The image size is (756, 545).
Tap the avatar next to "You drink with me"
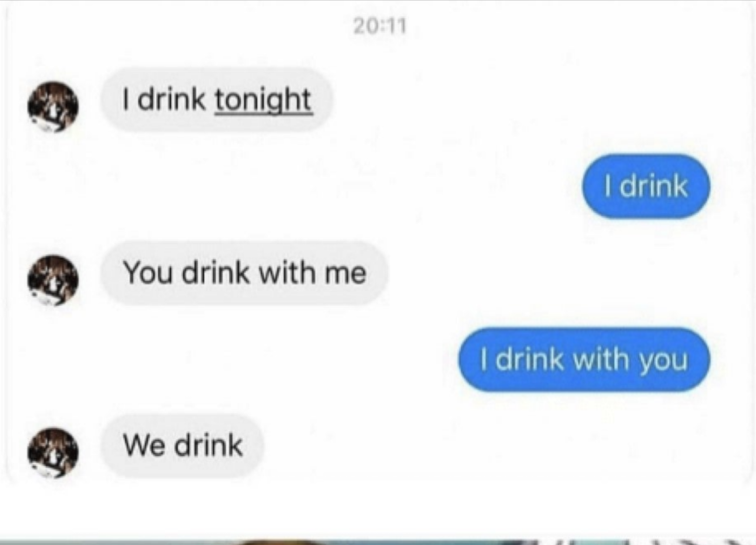click(53, 280)
